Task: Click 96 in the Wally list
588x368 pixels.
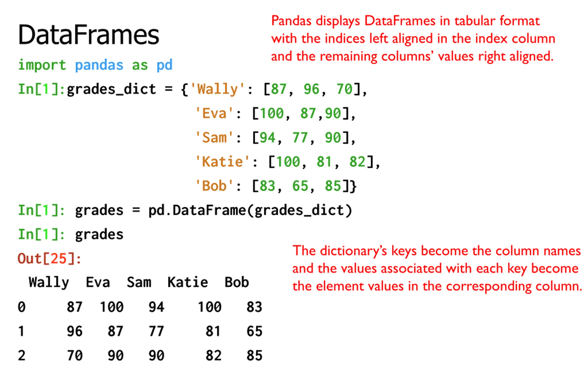Action: point(311,89)
